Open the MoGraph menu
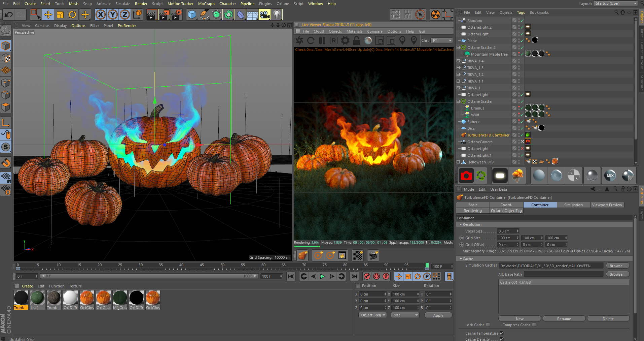The width and height of the screenshot is (644, 341). coord(206,4)
